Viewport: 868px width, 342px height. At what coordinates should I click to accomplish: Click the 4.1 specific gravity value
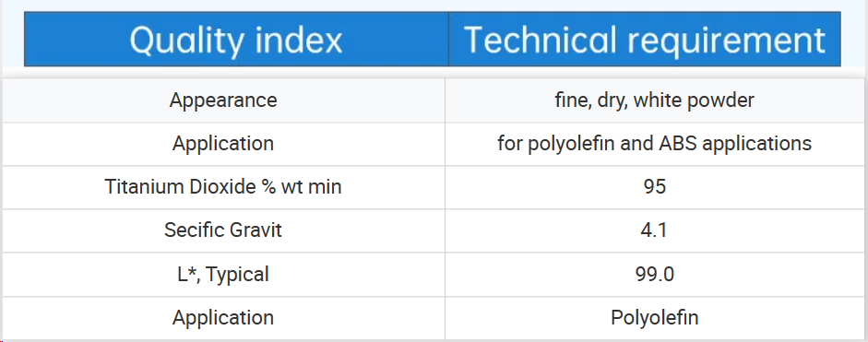point(655,230)
